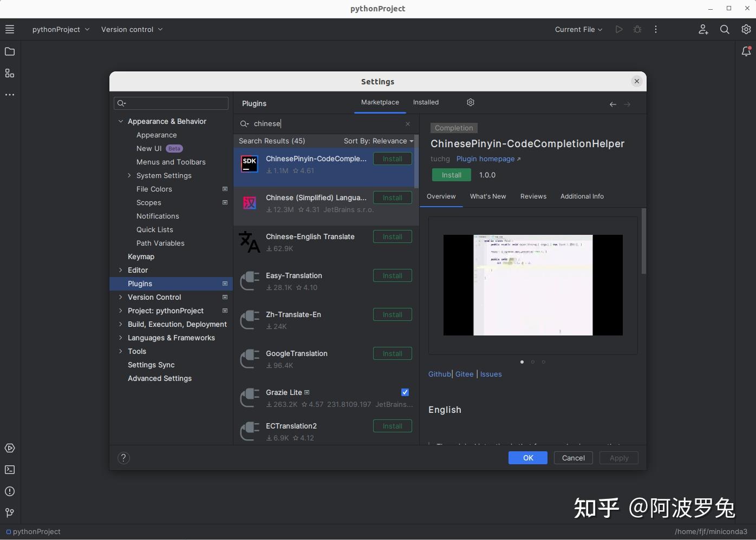Click the plugin list scrollbar

416,161
